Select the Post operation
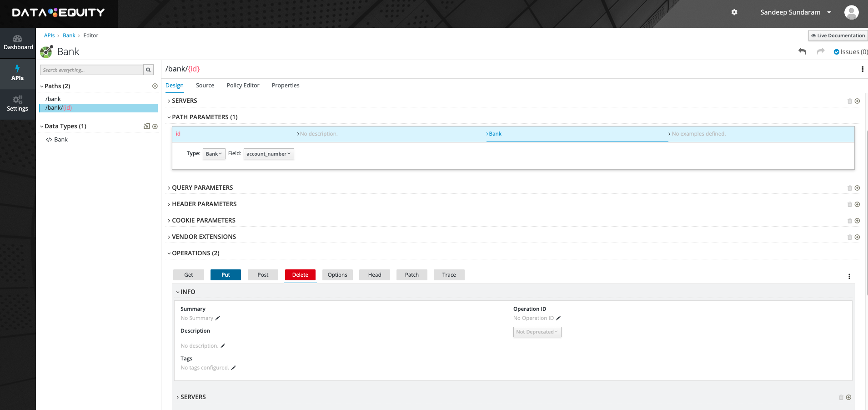The image size is (868, 410). tap(263, 275)
